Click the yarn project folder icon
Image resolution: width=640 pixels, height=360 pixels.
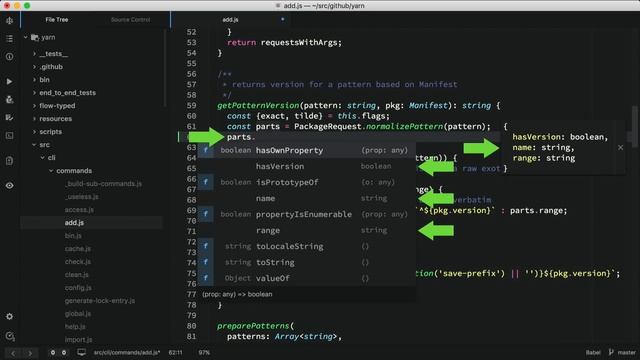[35, 37]
